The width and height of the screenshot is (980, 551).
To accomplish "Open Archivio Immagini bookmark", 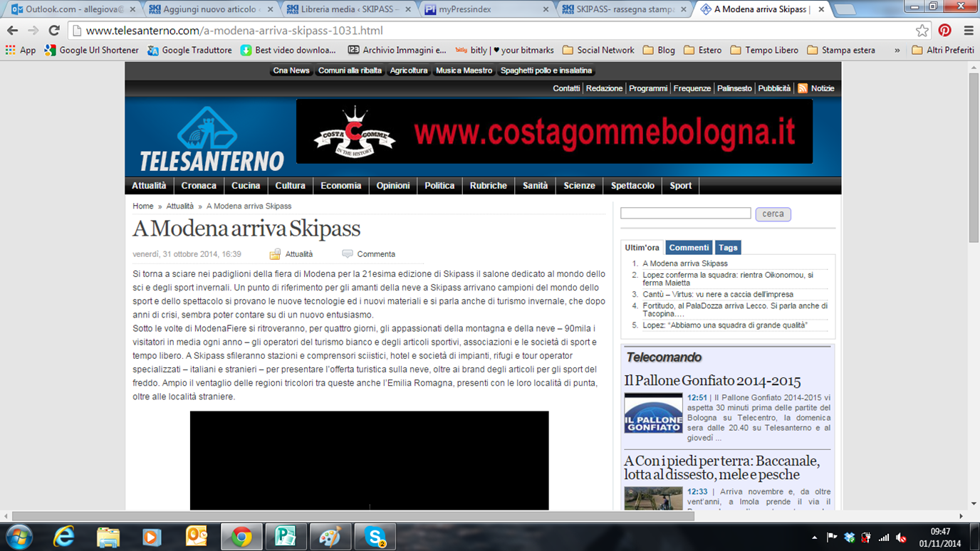I will click(x=397, y=51).
